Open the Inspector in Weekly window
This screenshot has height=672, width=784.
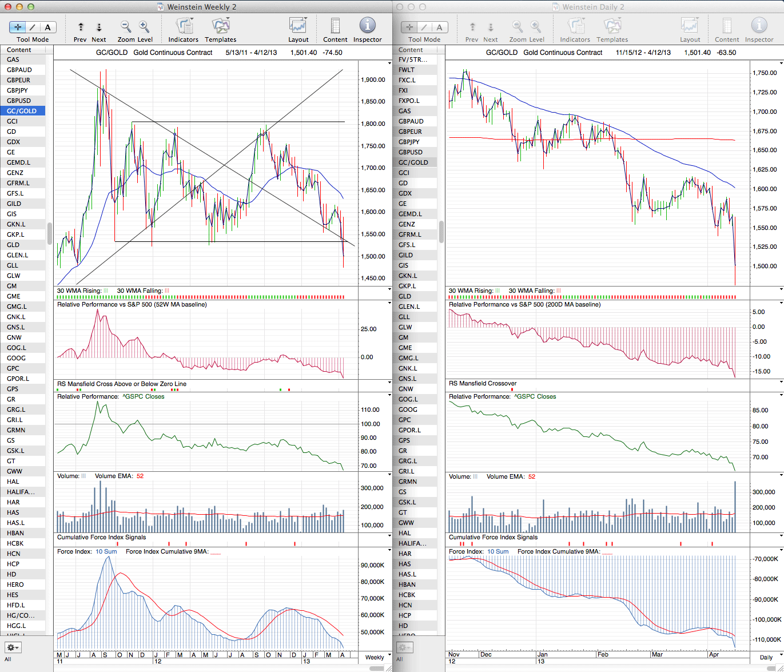click(367, 27)
